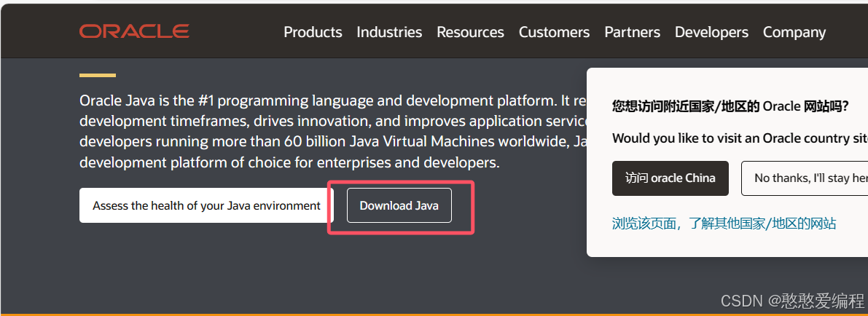Open the Products menu
The width and height of the screenshot is (868, 316).
[x=313, y=32]
